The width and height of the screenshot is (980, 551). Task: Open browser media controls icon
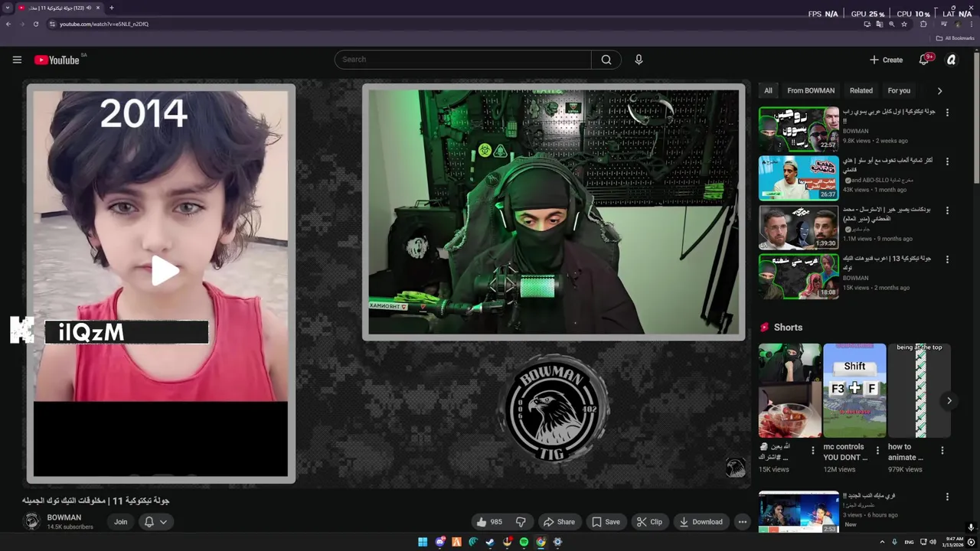click(943, 24)
